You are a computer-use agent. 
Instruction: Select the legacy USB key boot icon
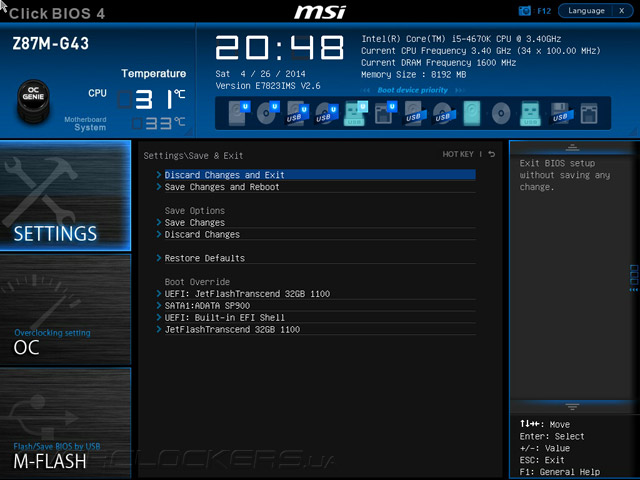(530, 113)
